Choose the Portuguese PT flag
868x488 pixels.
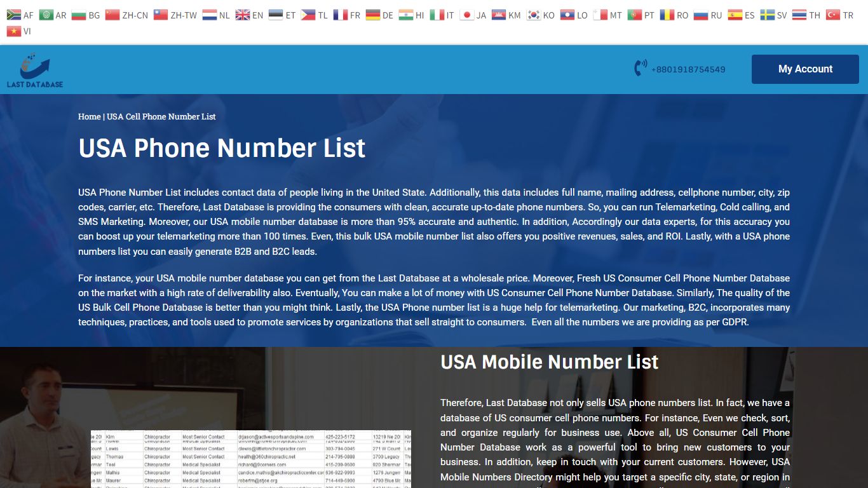click(641, 15)
